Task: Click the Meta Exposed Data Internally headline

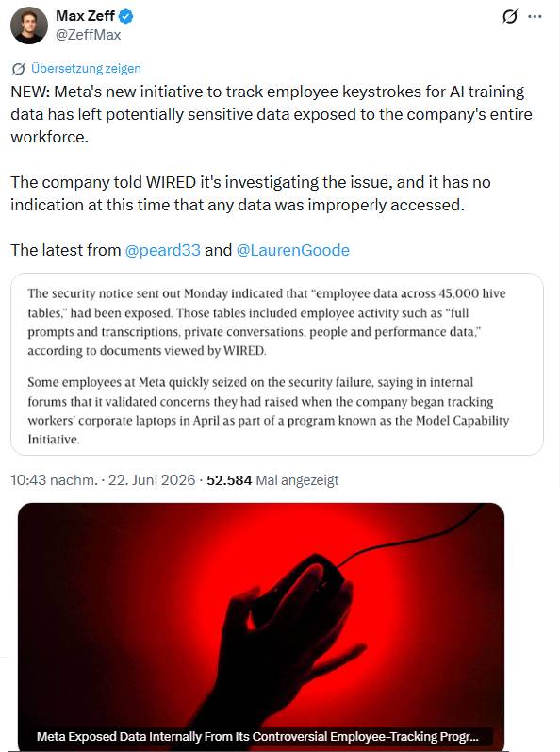Action: (x=257, y=737)
